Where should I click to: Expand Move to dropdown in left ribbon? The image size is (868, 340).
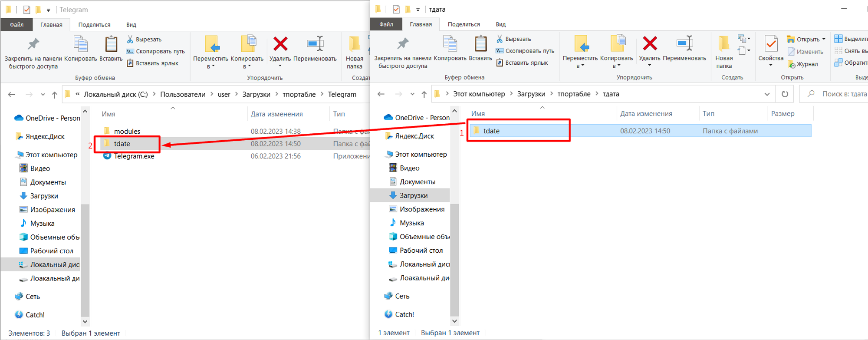210,66
